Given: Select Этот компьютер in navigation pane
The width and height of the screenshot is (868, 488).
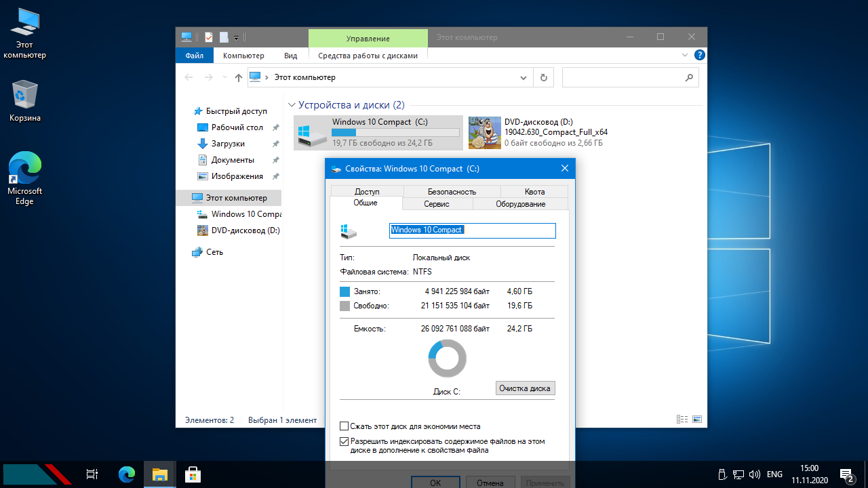Looking at the screenshot, I should click(x=229, y=198).
